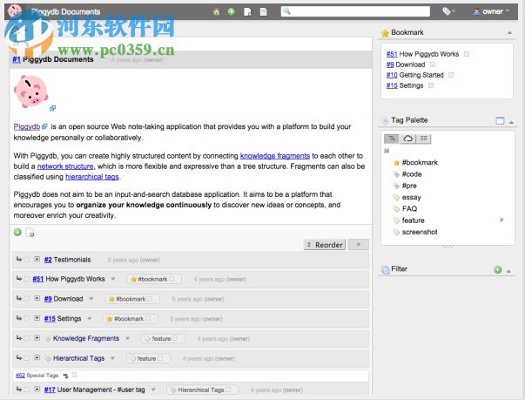The width and height of the screenshot is (532, 400).
Task: Tick checkbox for How Piggydb Works row
Action: (26, 279)
